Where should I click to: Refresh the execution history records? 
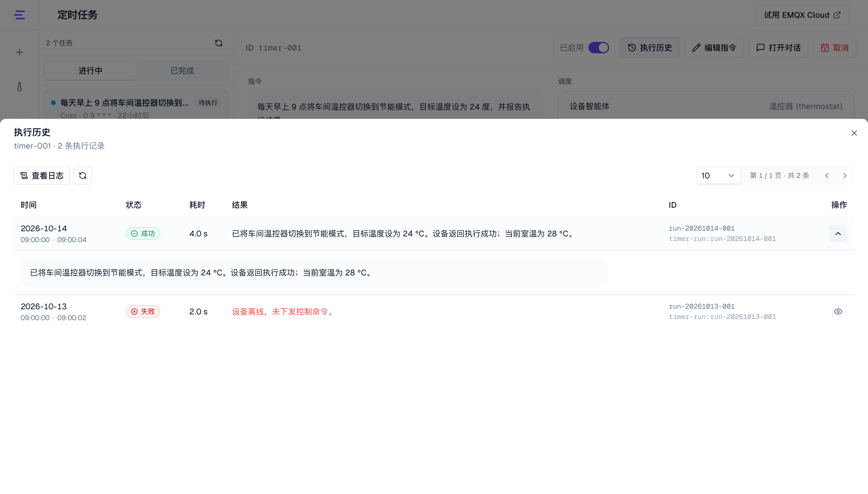(82, 175)
